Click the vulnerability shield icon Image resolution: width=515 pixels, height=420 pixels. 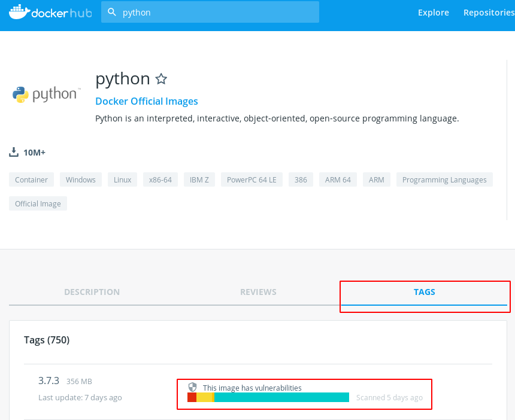tap(192, 387)
